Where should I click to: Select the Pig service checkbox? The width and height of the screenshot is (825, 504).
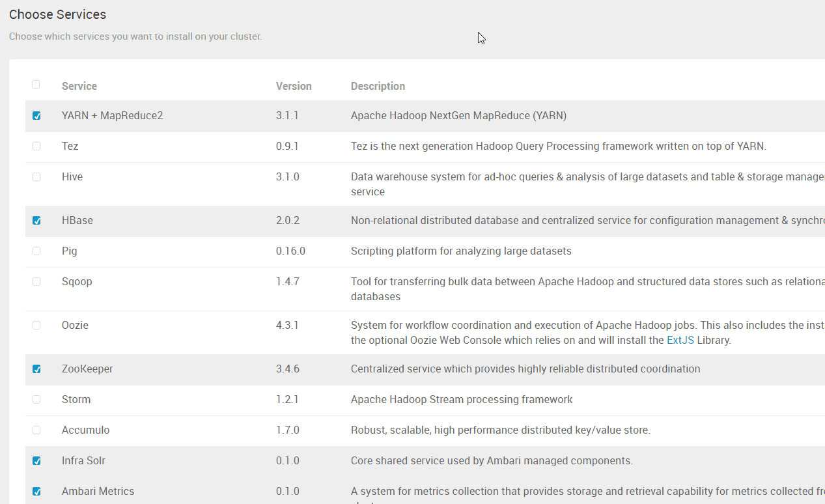pos(36,251)
